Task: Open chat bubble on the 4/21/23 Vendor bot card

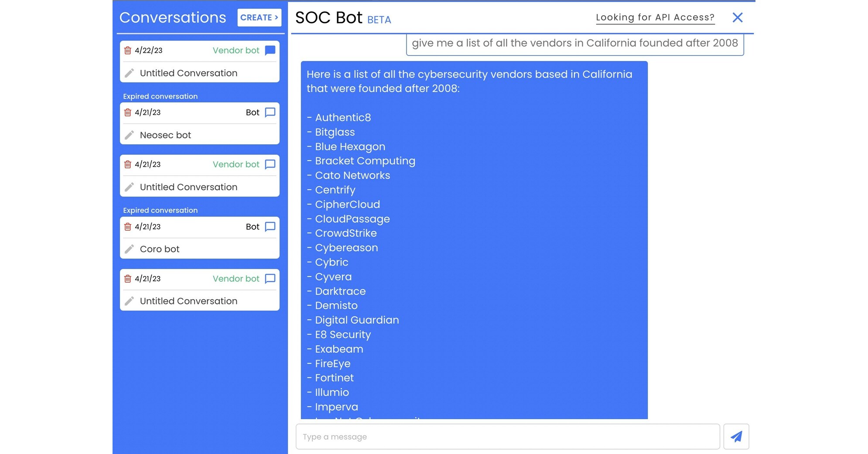Action: (270, 164)
